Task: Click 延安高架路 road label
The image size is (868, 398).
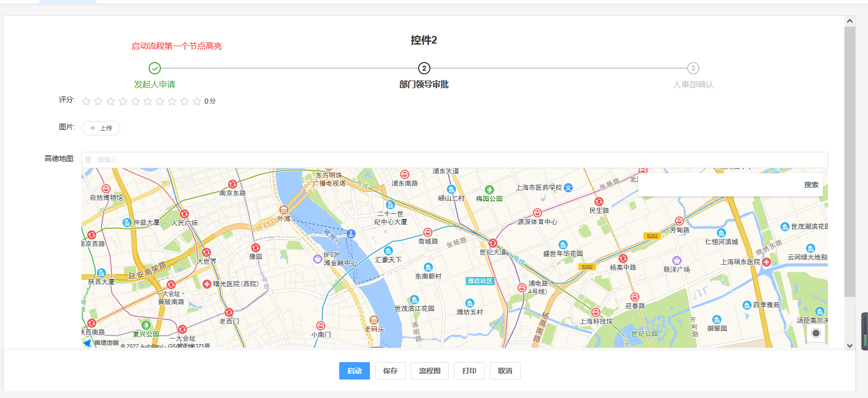Action: click(148, 270)
